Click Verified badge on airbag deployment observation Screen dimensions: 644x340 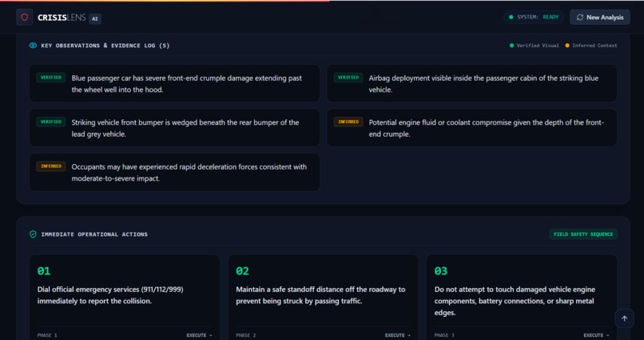[x=348, y=78]
